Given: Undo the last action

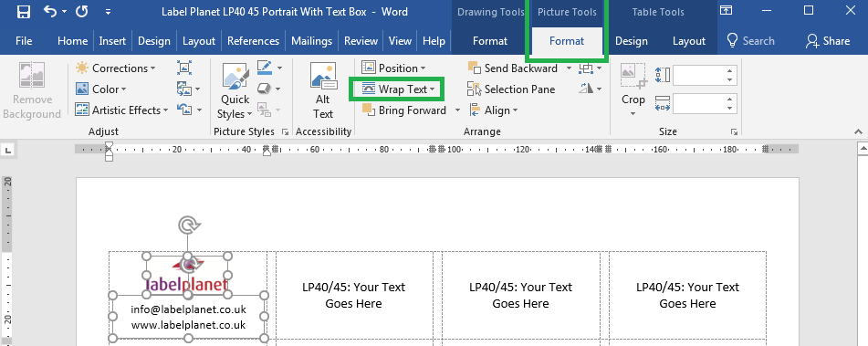Looking at the screenshot, I should click(50, 12).
